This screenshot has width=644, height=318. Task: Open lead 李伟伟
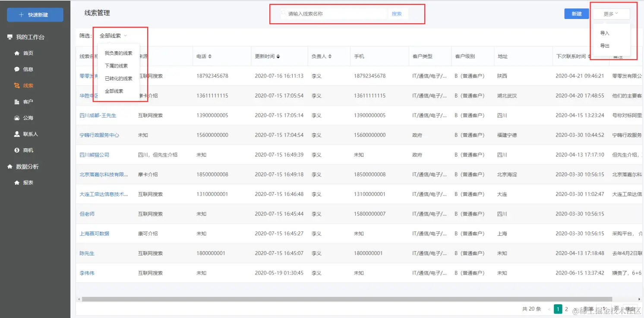click(x=87, y=273)
